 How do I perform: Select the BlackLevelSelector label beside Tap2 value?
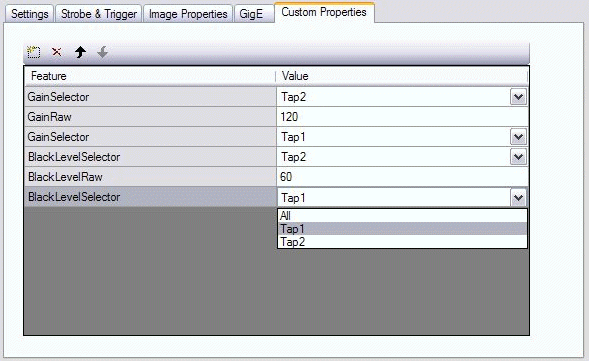74,157
